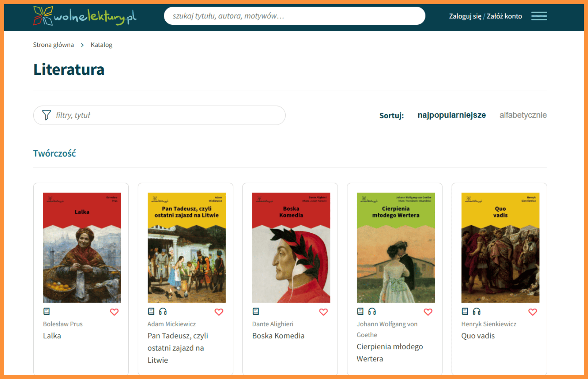Sort the catalog alfabetycznie
This screenshot has width=588, height=379.
coord(523,115)
